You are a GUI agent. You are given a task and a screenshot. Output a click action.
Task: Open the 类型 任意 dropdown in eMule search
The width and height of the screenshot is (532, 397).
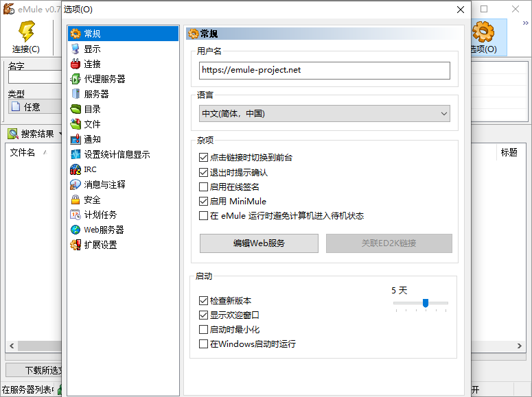[x=34, y=107]
